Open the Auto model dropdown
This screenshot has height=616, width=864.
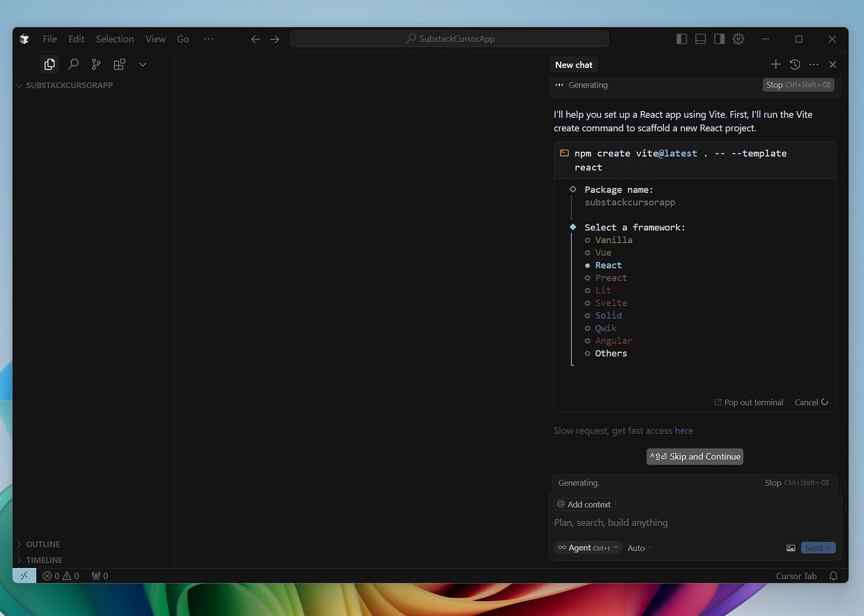point(639,548)
